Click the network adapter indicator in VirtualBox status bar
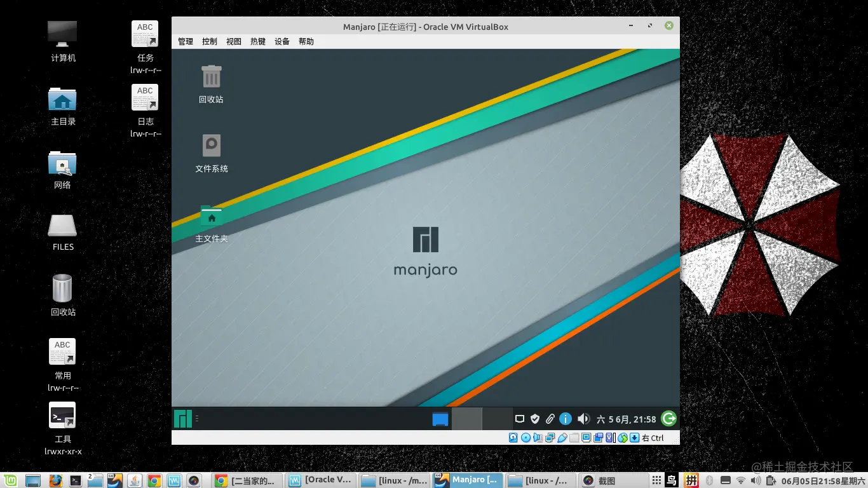The height and width of the screenshot is (488, 868). (550, 438)
